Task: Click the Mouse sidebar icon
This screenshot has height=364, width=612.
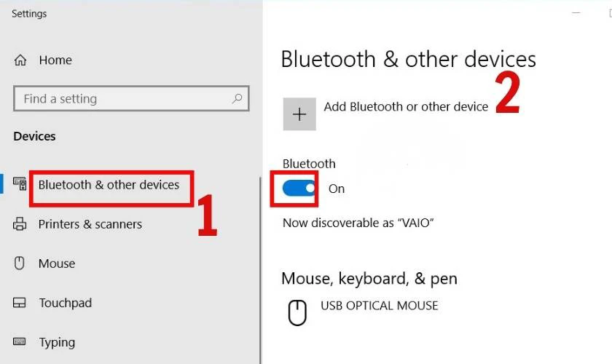Action: [x=20, y=264]
